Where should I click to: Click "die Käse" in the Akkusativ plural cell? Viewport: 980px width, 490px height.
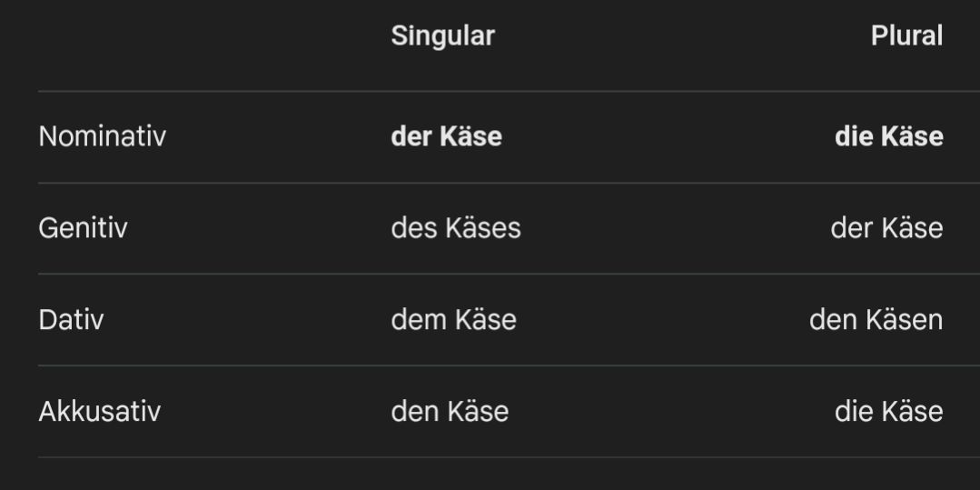coord(888,412)
